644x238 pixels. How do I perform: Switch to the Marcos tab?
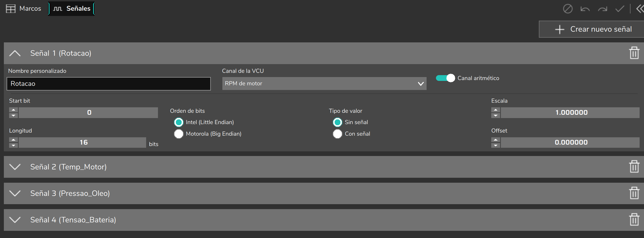point(24,9)
